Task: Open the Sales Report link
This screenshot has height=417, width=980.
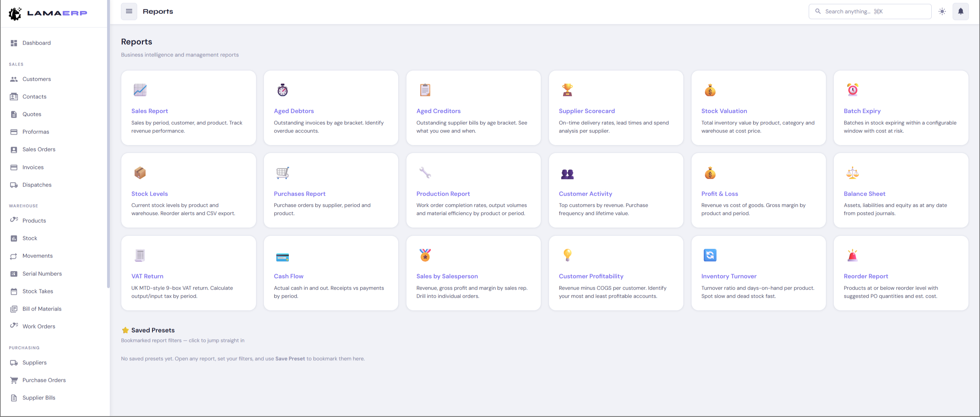Action: [x=150, y=111]
